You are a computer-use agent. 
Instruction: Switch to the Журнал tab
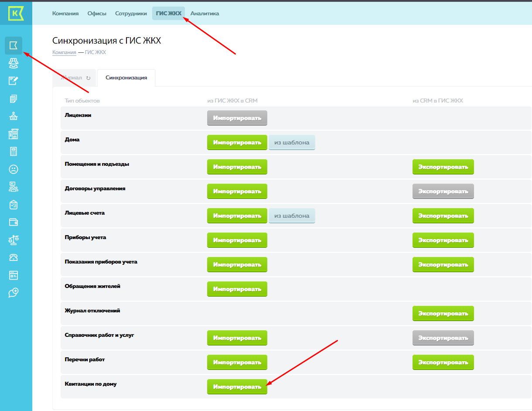[x=74, y=78]
